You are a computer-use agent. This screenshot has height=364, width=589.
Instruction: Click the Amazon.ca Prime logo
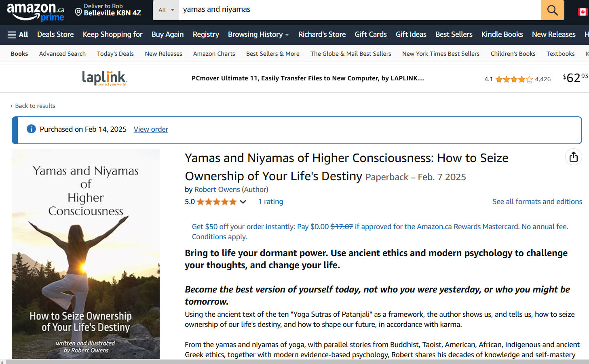click(x=36, y=11)
